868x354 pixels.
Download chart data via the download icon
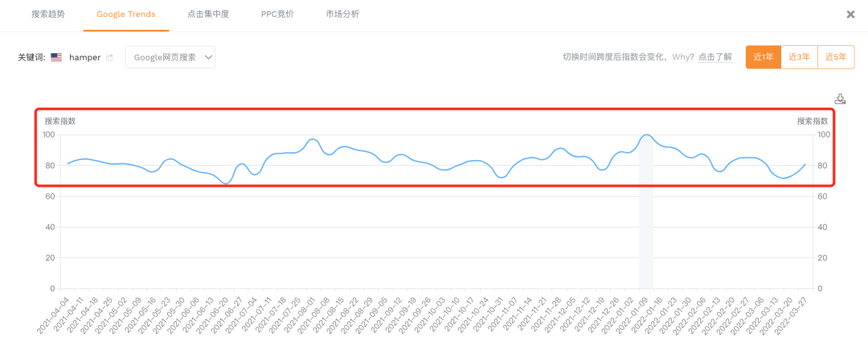pos(841,99)
